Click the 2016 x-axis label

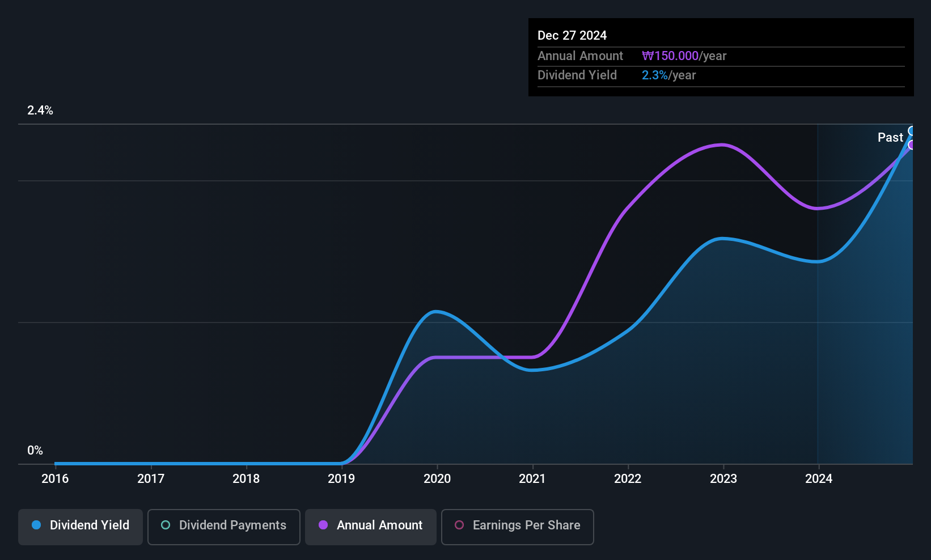55,478
